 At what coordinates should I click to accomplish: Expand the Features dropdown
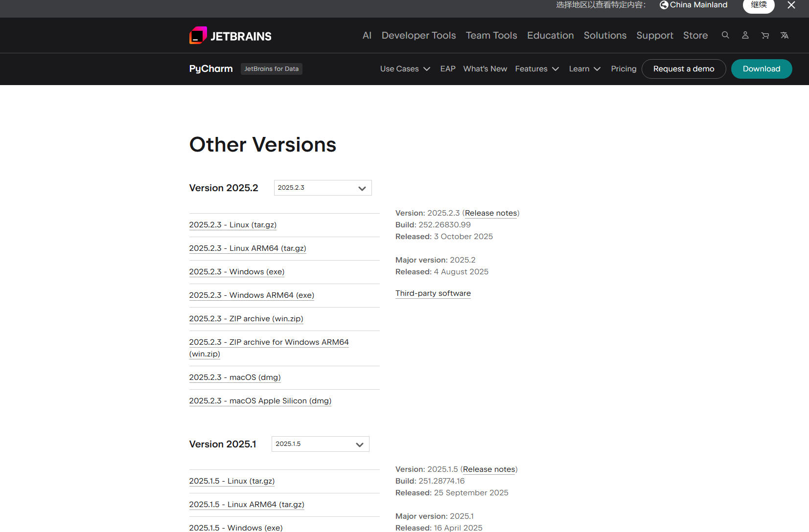[x=537, y=69]
